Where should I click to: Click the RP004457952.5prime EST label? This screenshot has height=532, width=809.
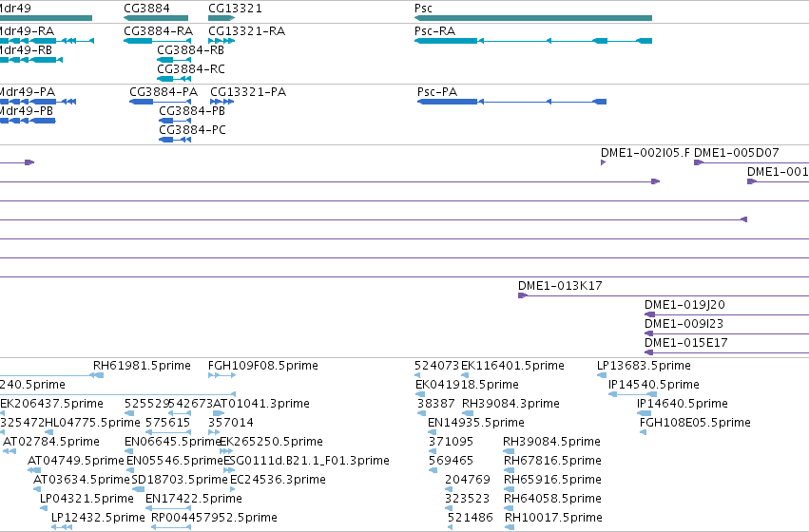(x=214, y=518)
